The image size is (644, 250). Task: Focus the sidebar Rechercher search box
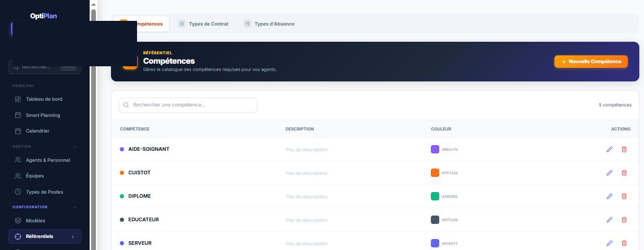coord(45,67)
